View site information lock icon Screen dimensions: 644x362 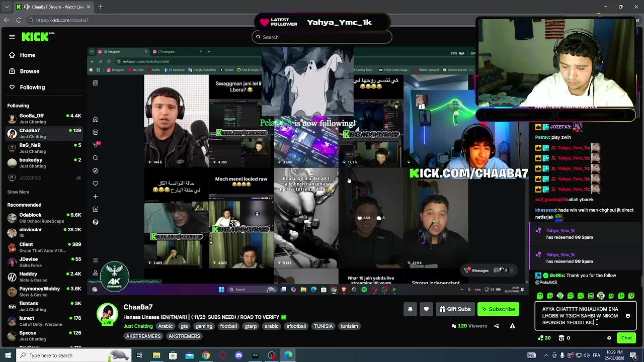pyautogui.click(x=31, y=20)
